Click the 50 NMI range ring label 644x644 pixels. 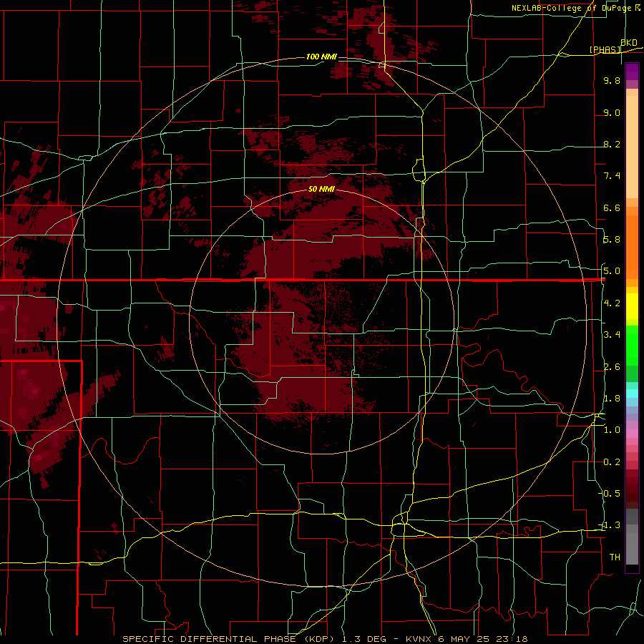coord(321,189)
